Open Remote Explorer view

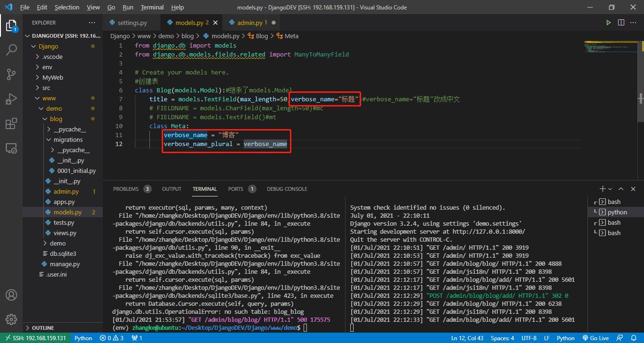point(11,148)
